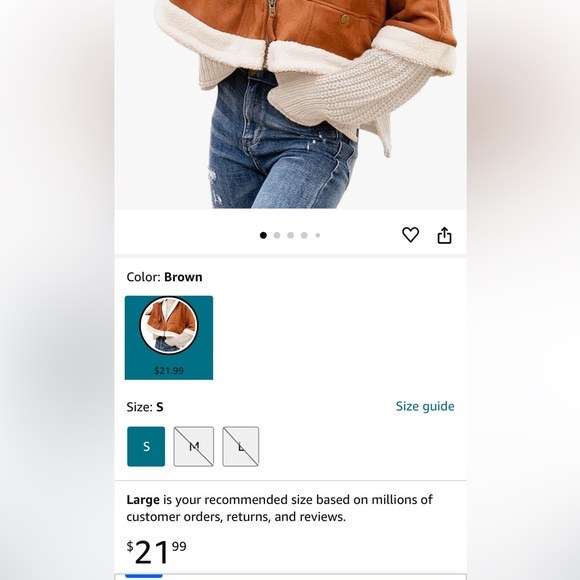
Task: Choose the Brown color swatch tile
Action: (169, 338)
